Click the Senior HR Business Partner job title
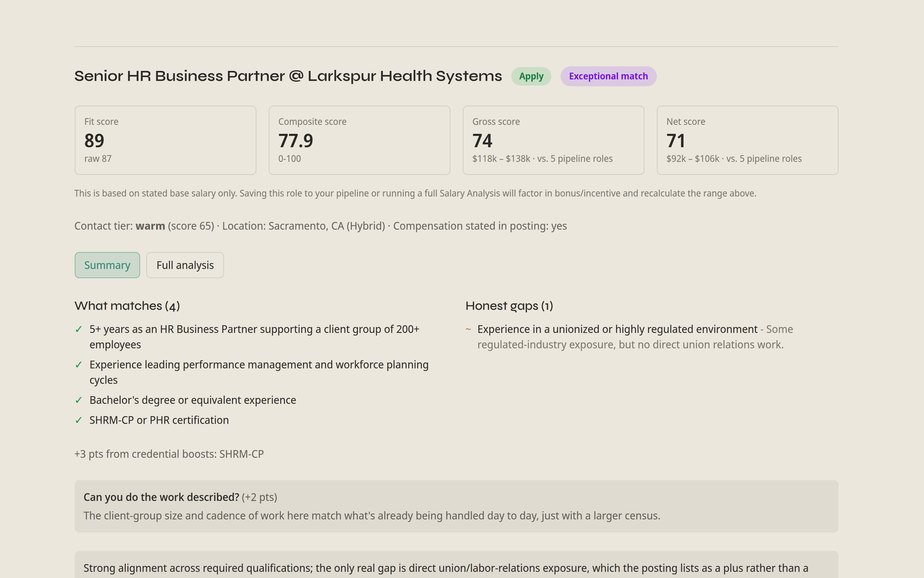 click(x=288, y=76)
